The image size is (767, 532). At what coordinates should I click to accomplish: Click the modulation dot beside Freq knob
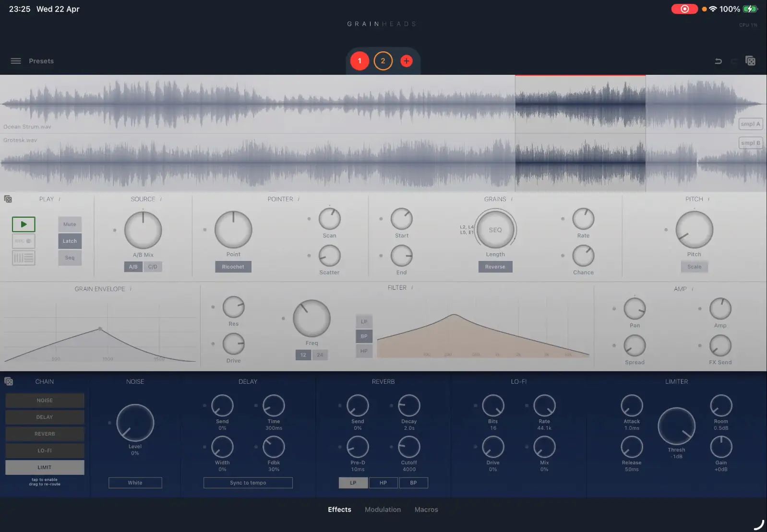pos(283,319)
